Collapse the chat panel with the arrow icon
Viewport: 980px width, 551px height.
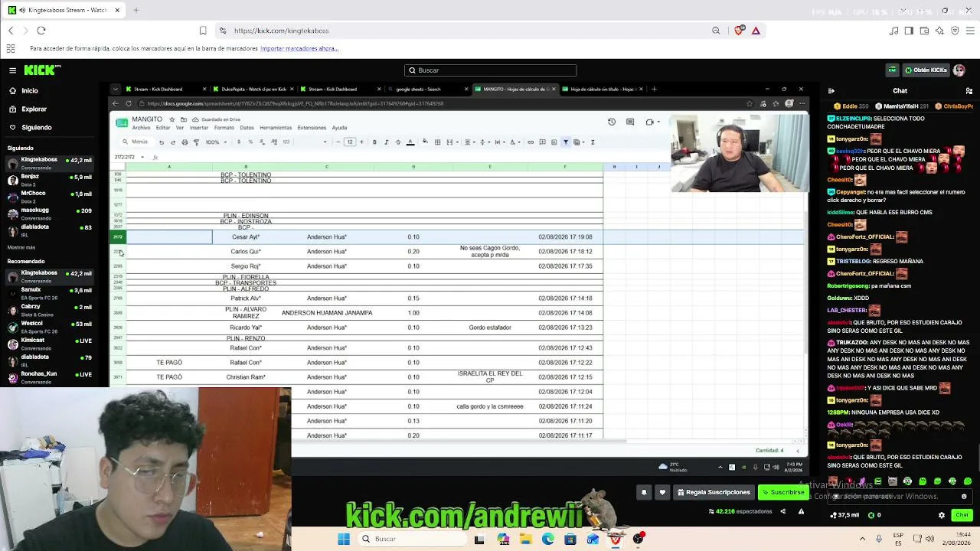831,91
